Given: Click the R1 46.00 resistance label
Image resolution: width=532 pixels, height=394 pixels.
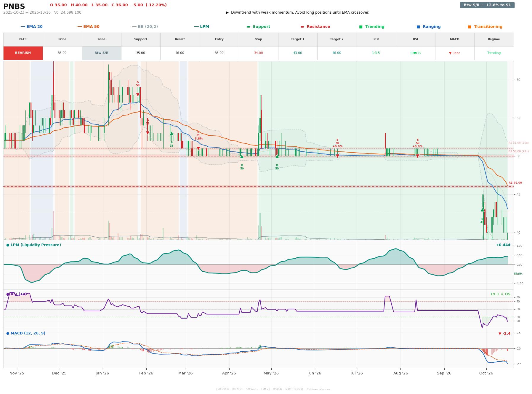Looking at the screenshot, I should point(515,183).
